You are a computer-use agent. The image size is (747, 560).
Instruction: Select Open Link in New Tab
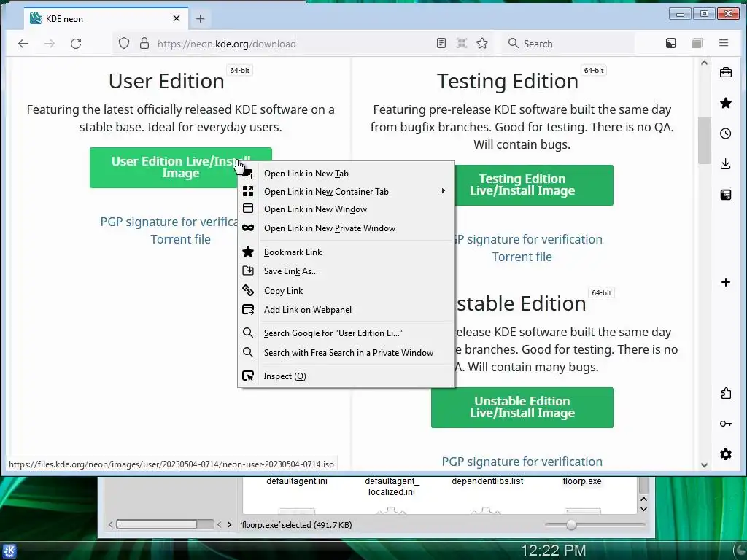[x=346, y=174]
